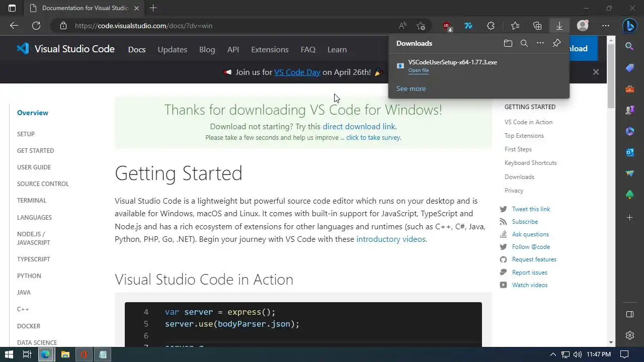Click the sidebar search icon
644x362 pixels.
(629, 46)
